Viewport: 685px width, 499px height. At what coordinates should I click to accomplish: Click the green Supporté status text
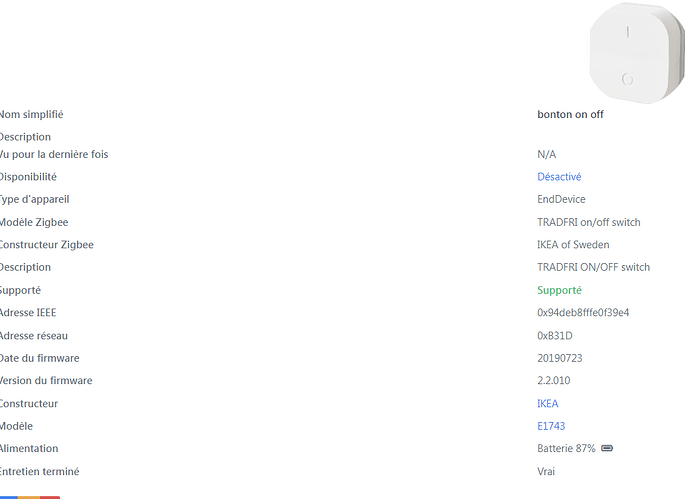[559, 290]
